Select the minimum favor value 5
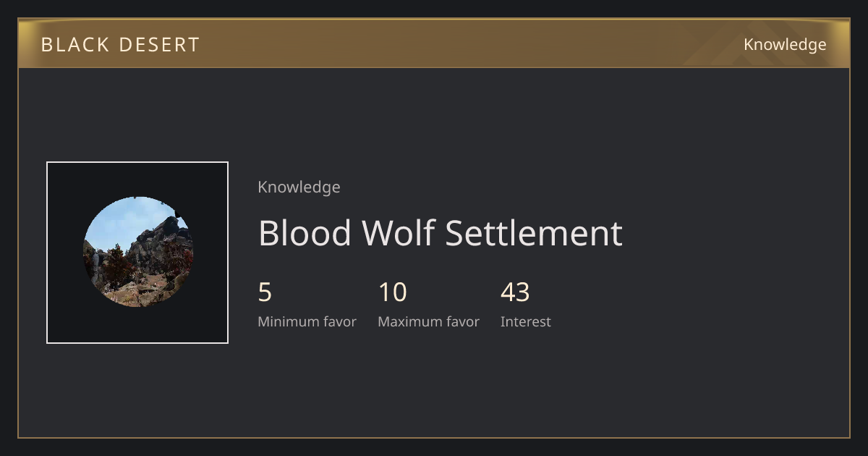868x456 pixels. pos(265,292)
